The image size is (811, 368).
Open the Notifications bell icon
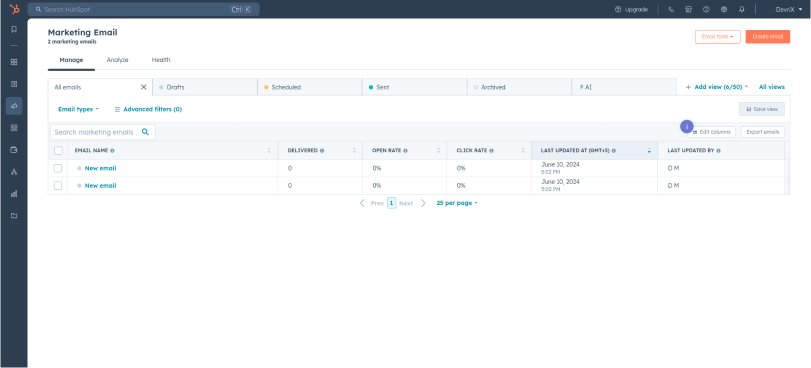pos(741,9)
